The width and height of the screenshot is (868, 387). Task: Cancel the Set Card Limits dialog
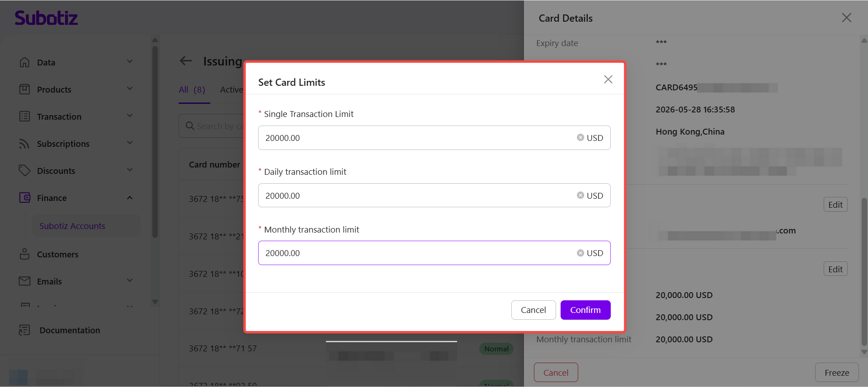pyautogui.click(x=533, y=310)
